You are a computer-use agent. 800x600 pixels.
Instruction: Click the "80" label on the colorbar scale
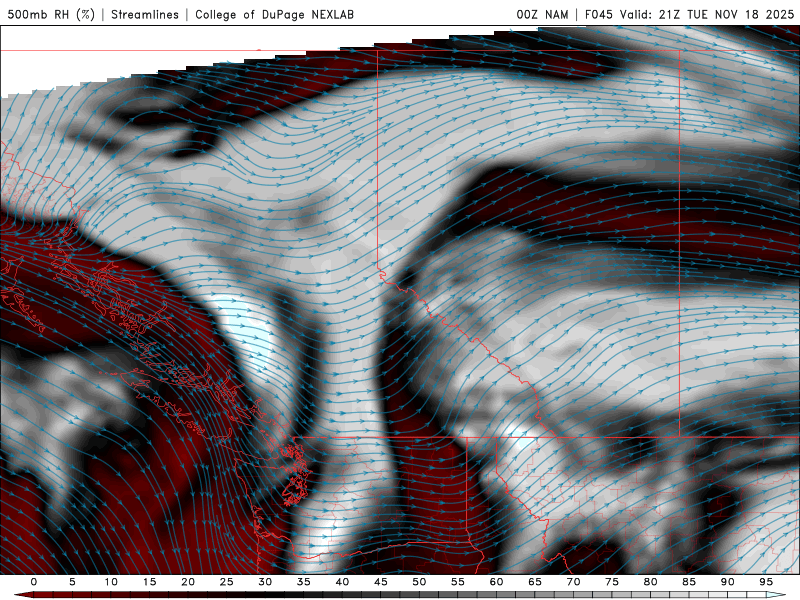coord(651,582)
